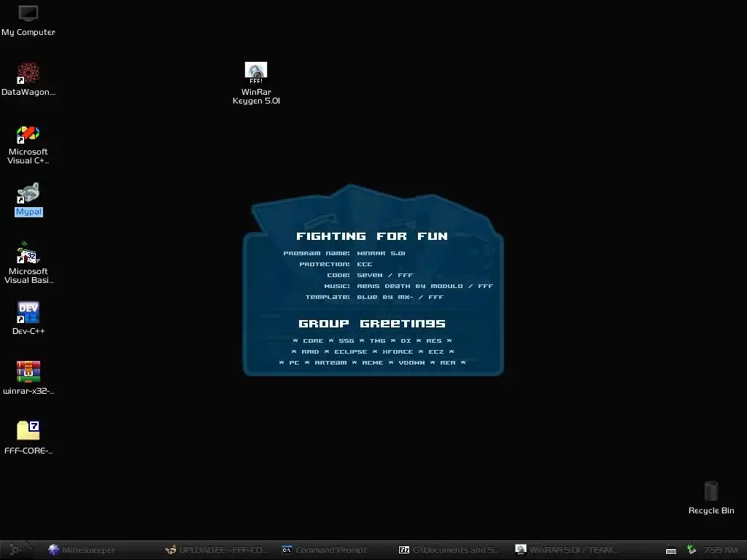
Task: Switch to Command Prompt taskbar button
Action: 325,550
